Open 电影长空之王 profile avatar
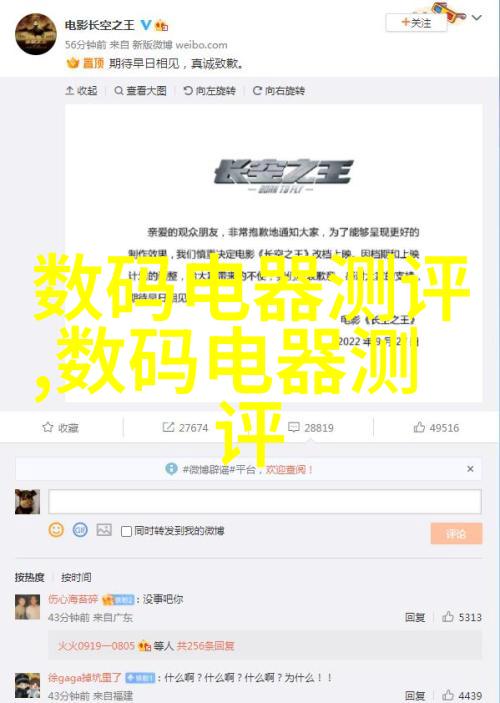Screen dimensions: 500x703 (x=36, y=34)
